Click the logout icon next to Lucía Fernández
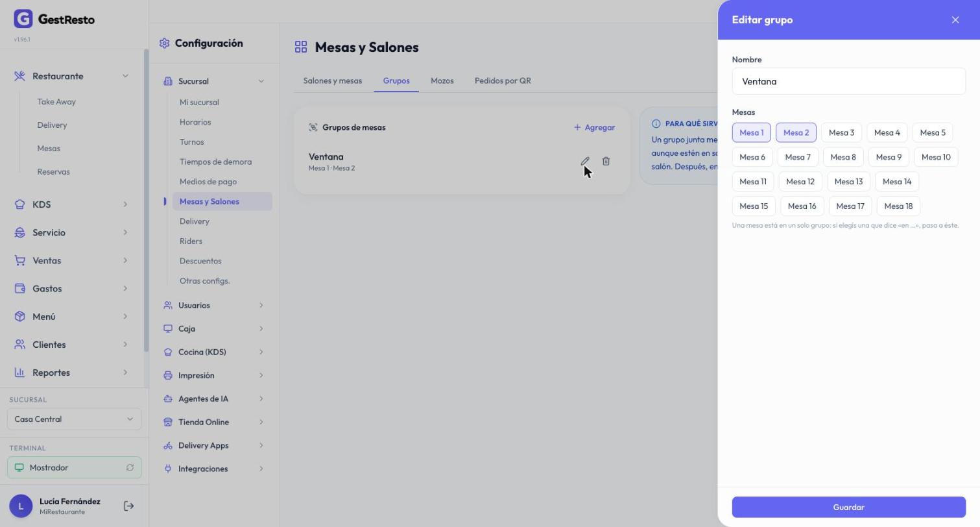This screenshot has width=980, height=527. click(x=128, y=506)
